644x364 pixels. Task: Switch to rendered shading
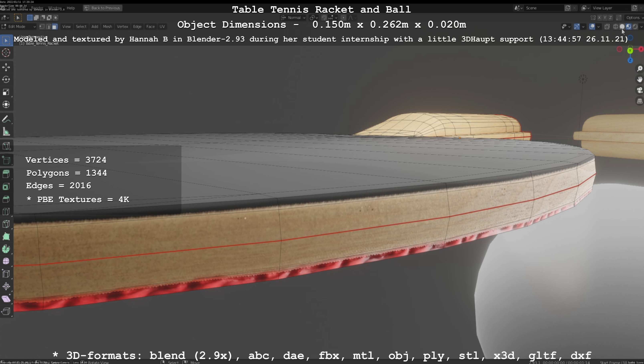[x=635, y=26]
